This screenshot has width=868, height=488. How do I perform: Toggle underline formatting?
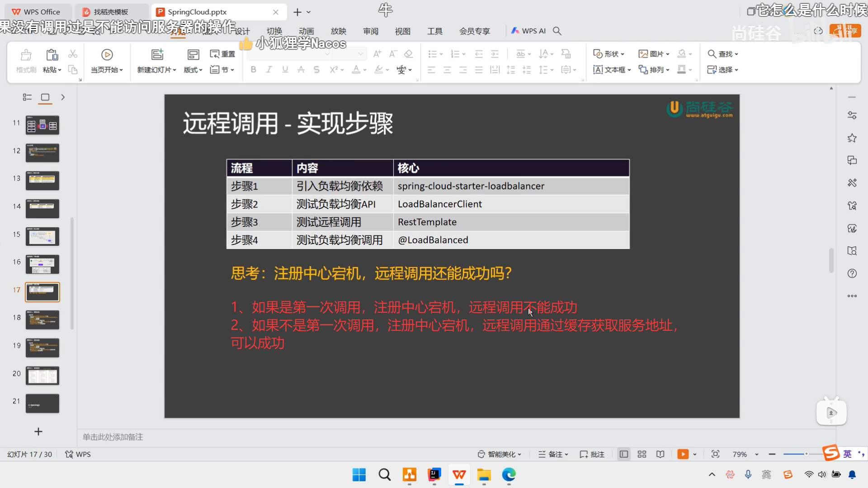pyautogui.click(x=285, y=70)
